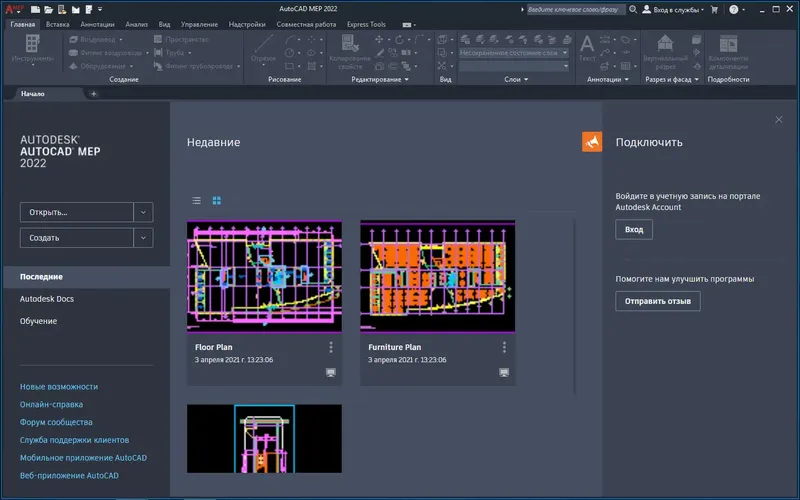Expand the Разрез и фасад panel arrow
The image size is (800, 500).
click(696, 80)
